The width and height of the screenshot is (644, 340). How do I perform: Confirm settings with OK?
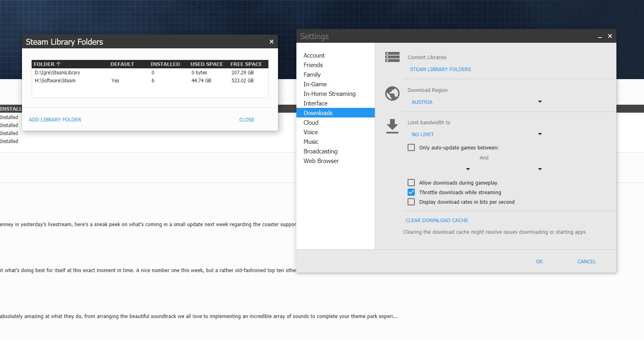539,262
